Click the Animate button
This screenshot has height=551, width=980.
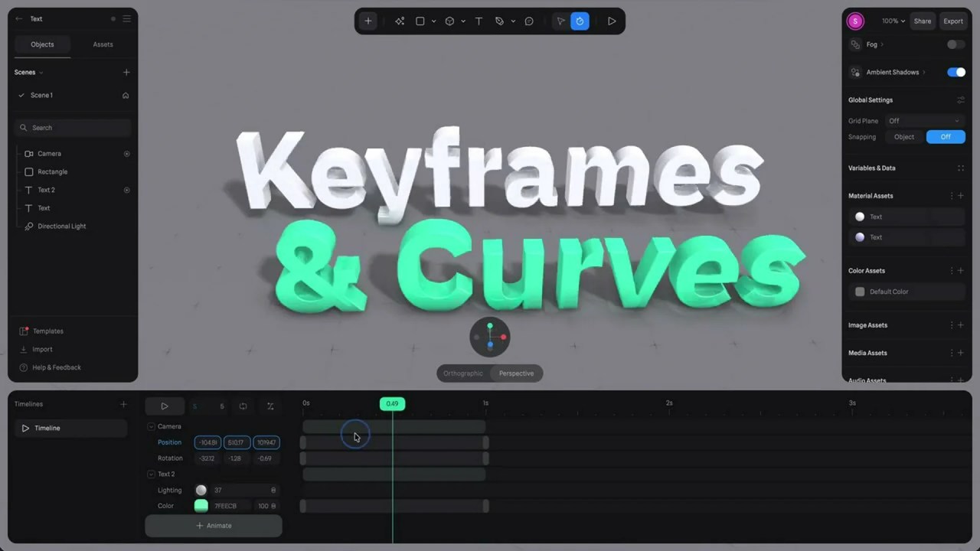point(213,525)
